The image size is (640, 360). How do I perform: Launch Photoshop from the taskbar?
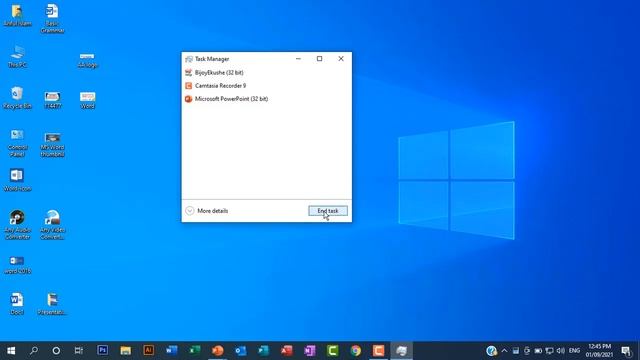tap(102, 350)
